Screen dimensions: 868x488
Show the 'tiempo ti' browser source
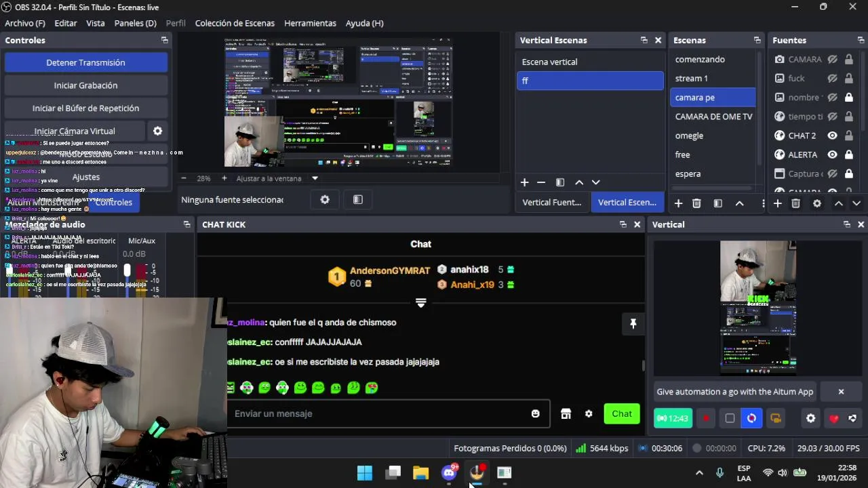coord(833,117)
